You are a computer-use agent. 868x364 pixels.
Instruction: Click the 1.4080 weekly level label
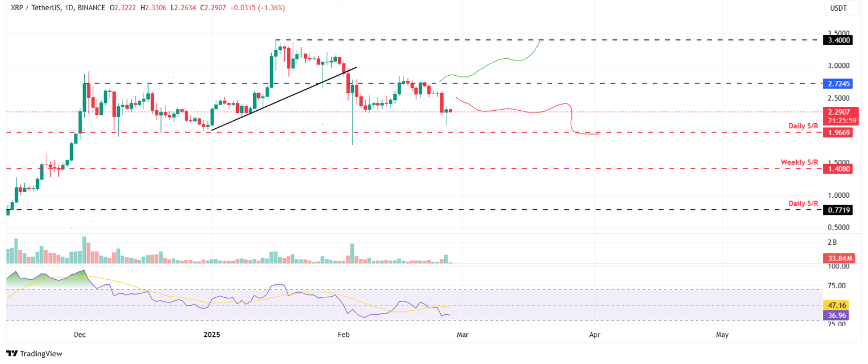click(839, 168)
